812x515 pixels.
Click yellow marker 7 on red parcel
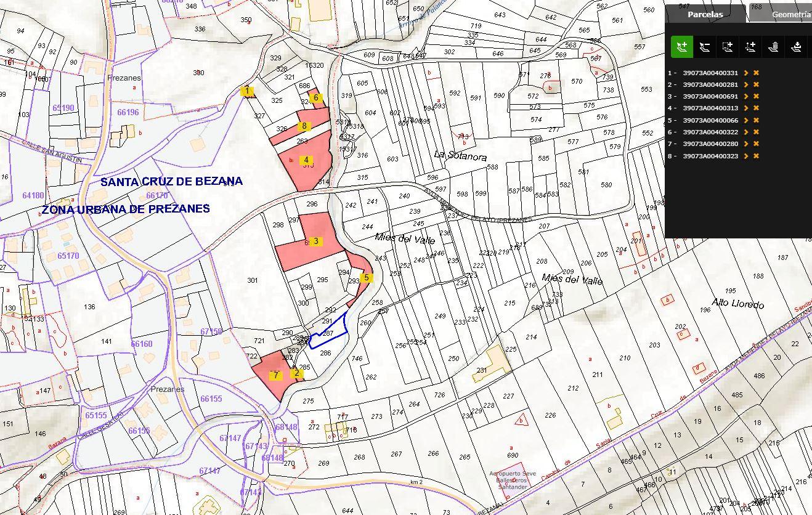pyautogui.click(x=276, y=375)
